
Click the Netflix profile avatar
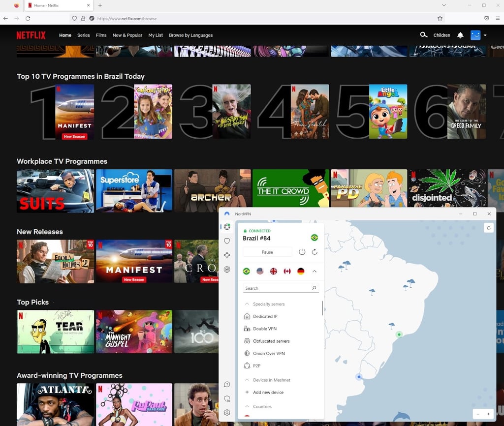coord(475,35)
